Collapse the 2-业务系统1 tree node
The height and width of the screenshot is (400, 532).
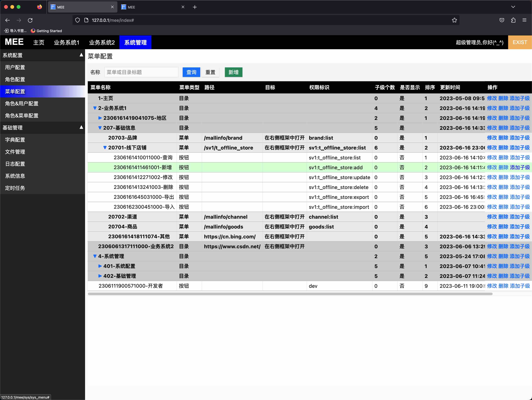(x=95, y=108)
